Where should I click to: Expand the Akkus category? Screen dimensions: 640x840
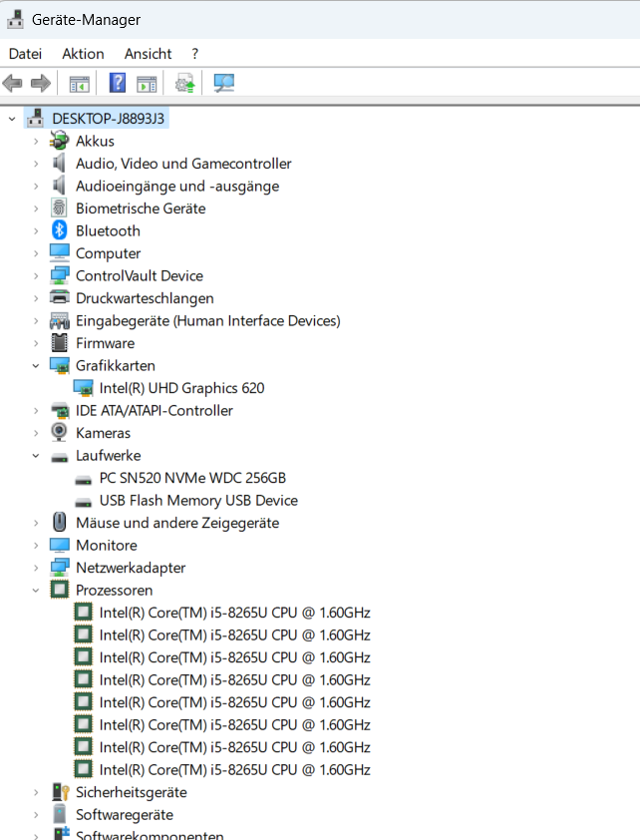coord(36,142)
